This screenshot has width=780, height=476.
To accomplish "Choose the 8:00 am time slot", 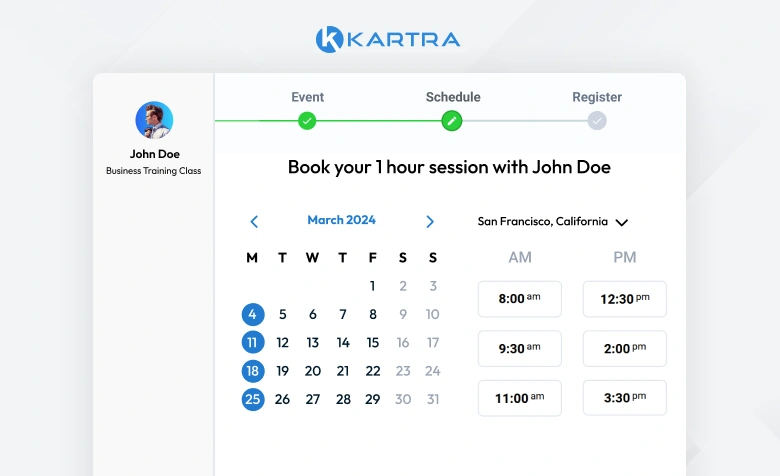I will point(520,299).
